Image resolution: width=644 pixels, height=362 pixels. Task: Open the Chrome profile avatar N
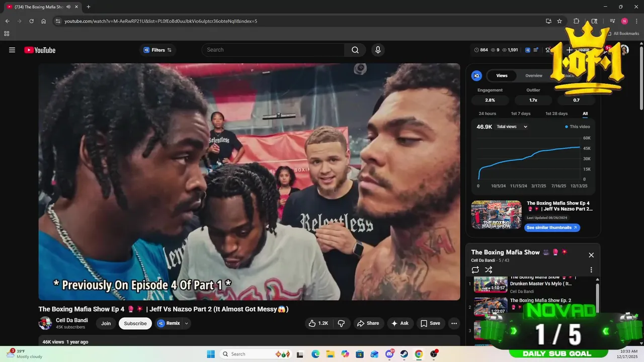624,21
